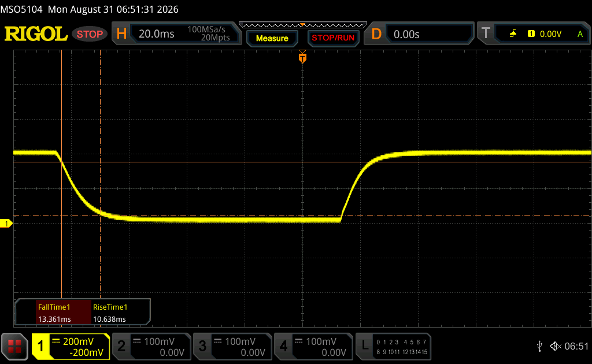Open the horizontal H timebase icon

point(121,34)
